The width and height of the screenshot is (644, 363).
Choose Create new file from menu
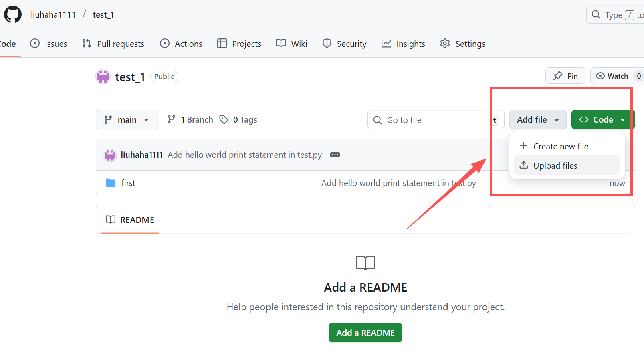(567, 146)
